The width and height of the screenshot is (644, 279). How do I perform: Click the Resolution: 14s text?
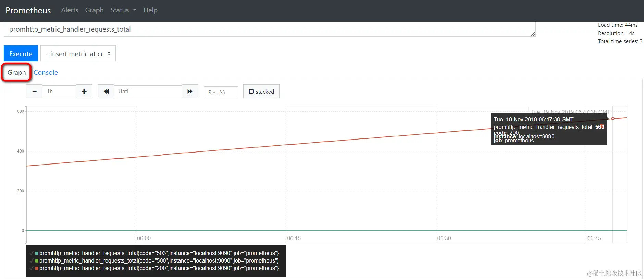(616, 33)
